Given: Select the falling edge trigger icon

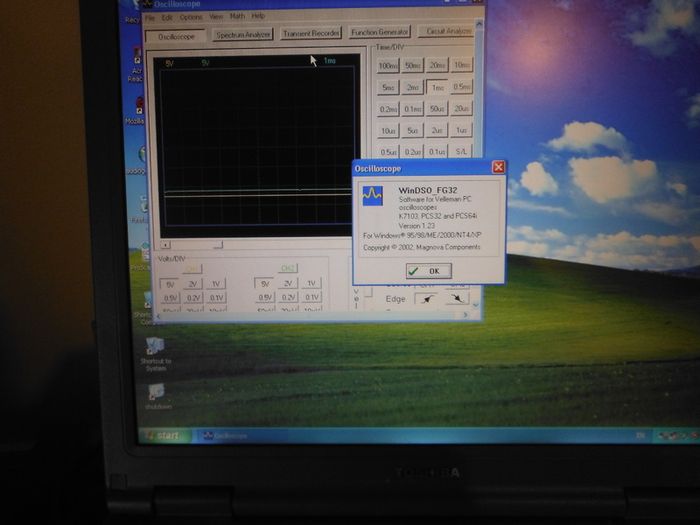Looking at the screenshot, I should coord(457,298).
